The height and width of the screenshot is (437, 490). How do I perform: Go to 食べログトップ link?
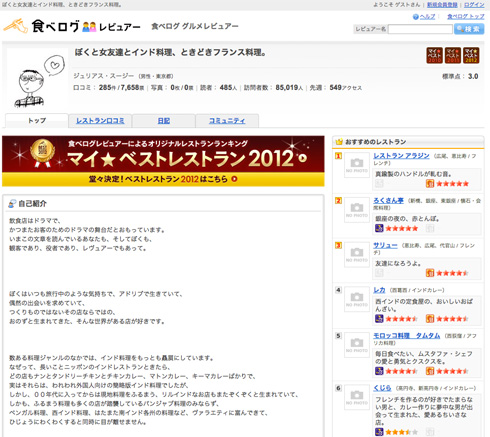pyautogui.click(x=466, y=17)
